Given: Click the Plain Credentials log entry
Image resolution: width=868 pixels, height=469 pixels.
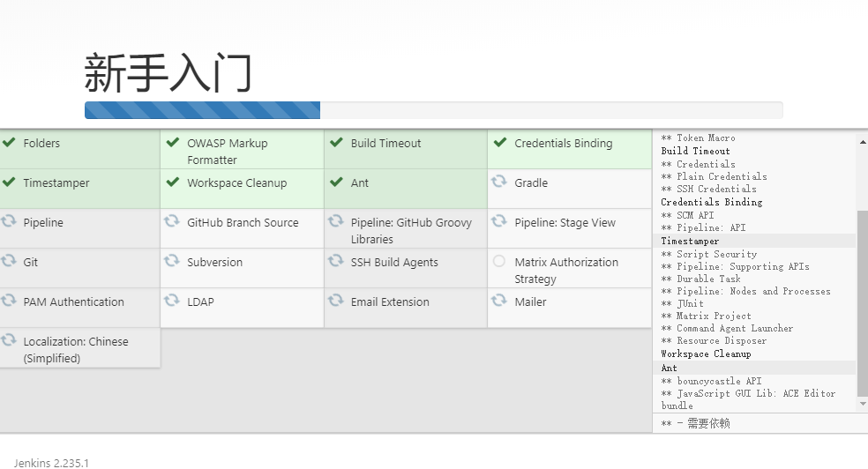Looking at the screenshot, I should click(x=715, y=176).
